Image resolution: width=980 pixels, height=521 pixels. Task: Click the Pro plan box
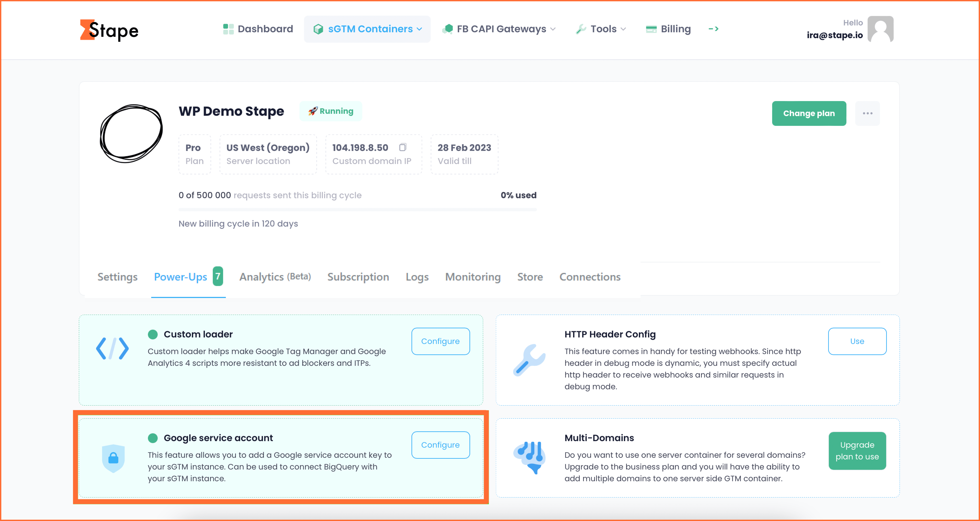[195, 154]
